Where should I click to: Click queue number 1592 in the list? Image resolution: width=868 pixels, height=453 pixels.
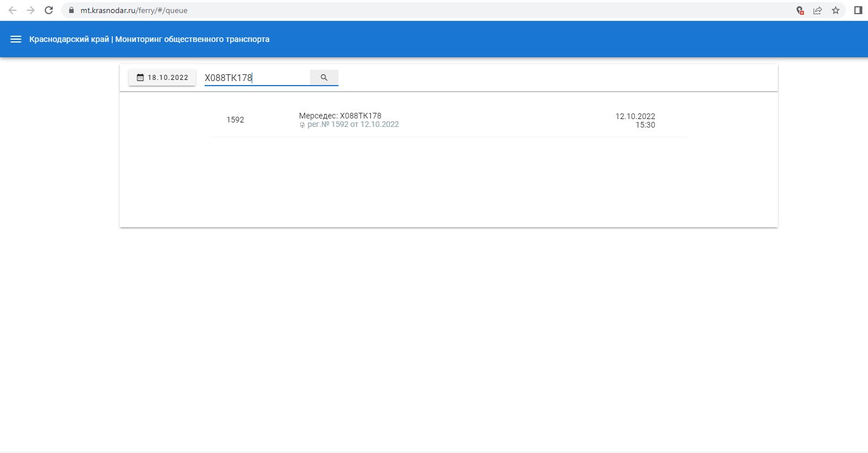coord(235,120)
